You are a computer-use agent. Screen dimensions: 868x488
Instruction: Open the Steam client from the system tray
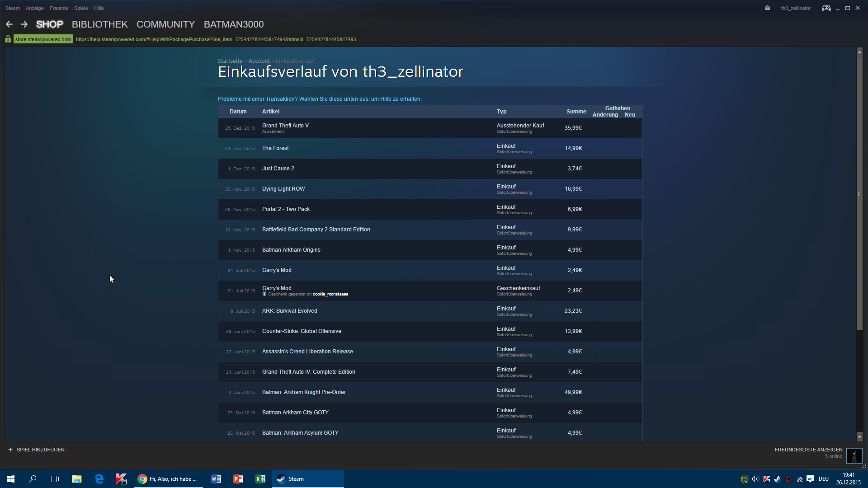click(778, 479)
